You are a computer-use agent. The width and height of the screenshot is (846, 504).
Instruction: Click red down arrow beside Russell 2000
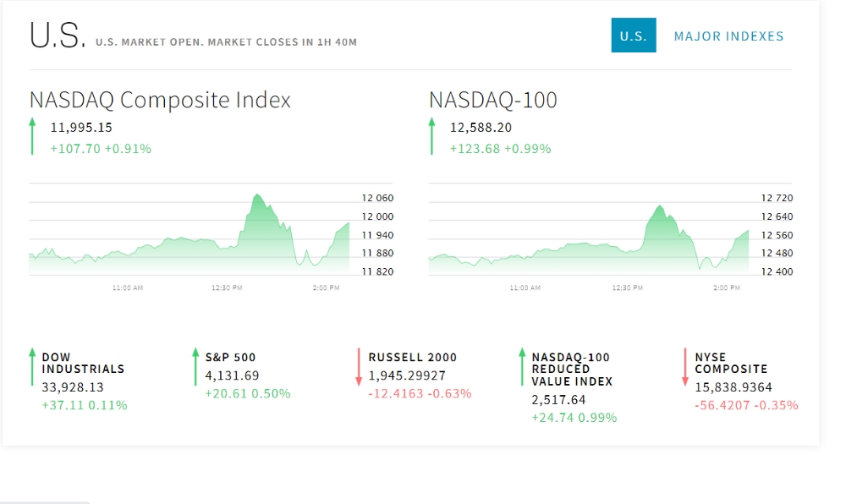click(359, 367)
